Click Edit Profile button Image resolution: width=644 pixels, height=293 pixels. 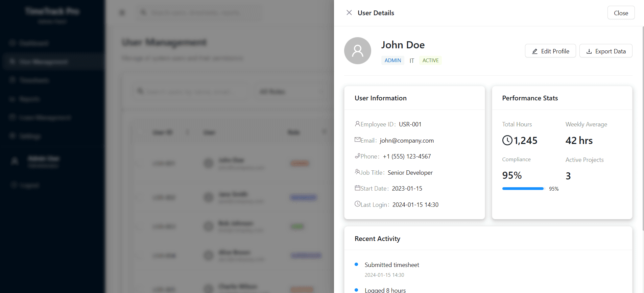(550, 51)
